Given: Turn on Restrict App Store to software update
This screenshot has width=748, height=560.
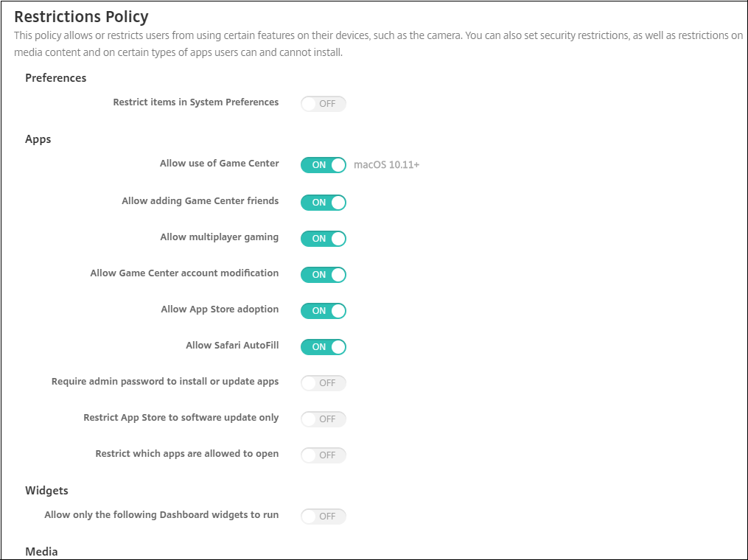Looking at the screenshot, I should (323, 419).
